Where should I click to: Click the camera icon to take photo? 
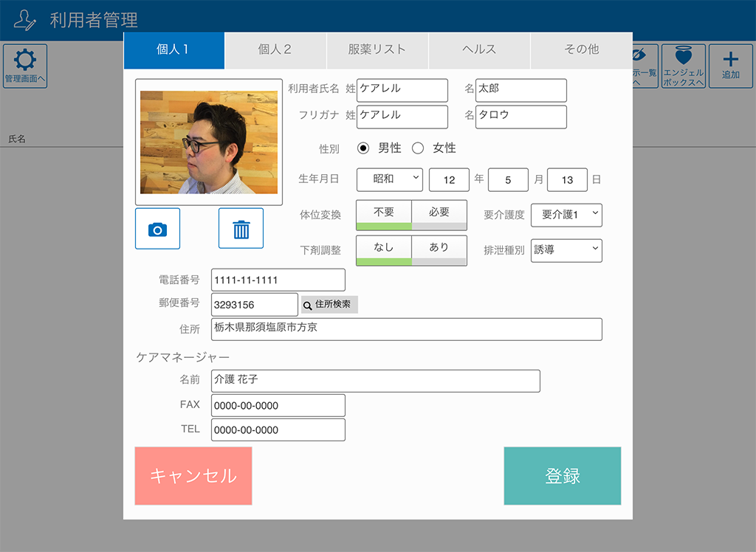pyautogui.click(x=157, y=230)
